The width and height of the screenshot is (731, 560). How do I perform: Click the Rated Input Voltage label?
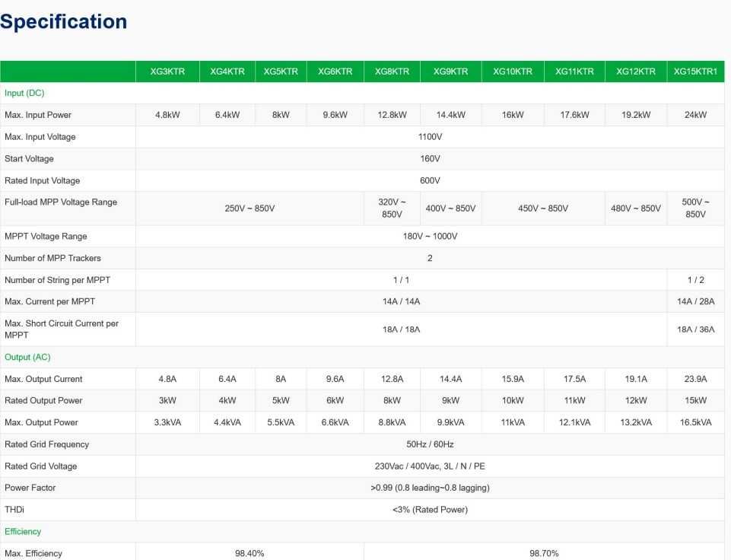tap(42, 180)
